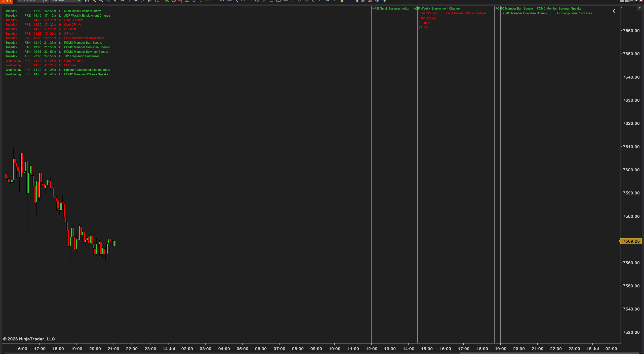Image resolution: width=644 pixels, height=354 pixels.
Task: Click the left arrow icon near price axis
Action: (615, 11)
